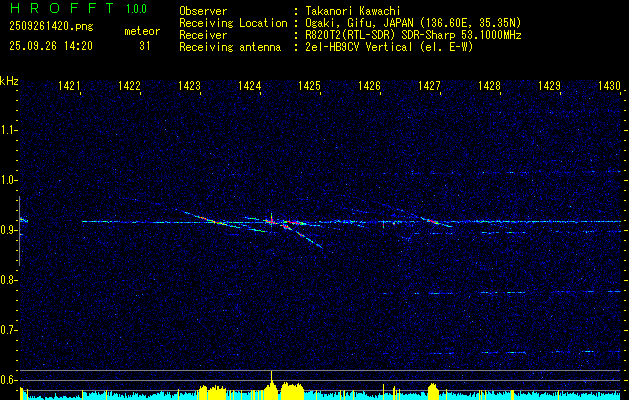
Task: Click the HROFFT title text
Action: 62,8
